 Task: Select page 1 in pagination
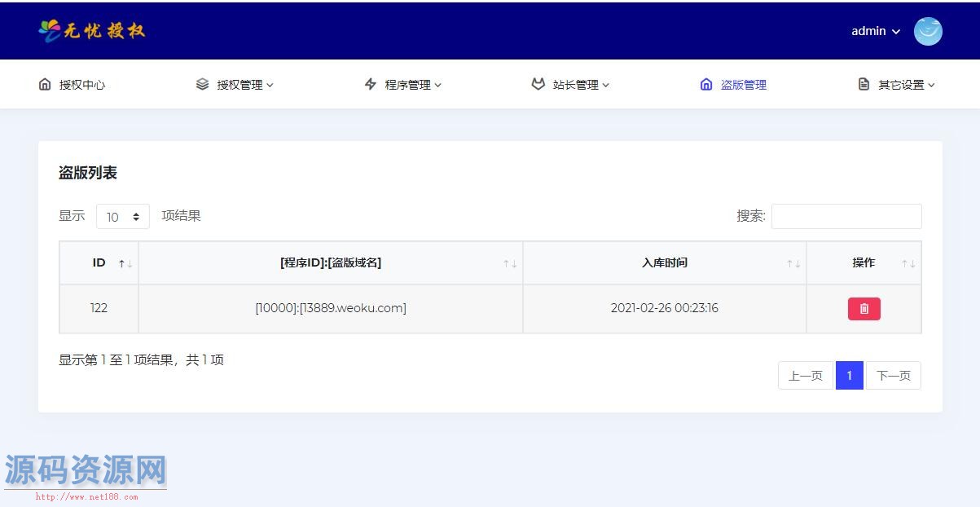pyautogui.click(x=850, y=376)
